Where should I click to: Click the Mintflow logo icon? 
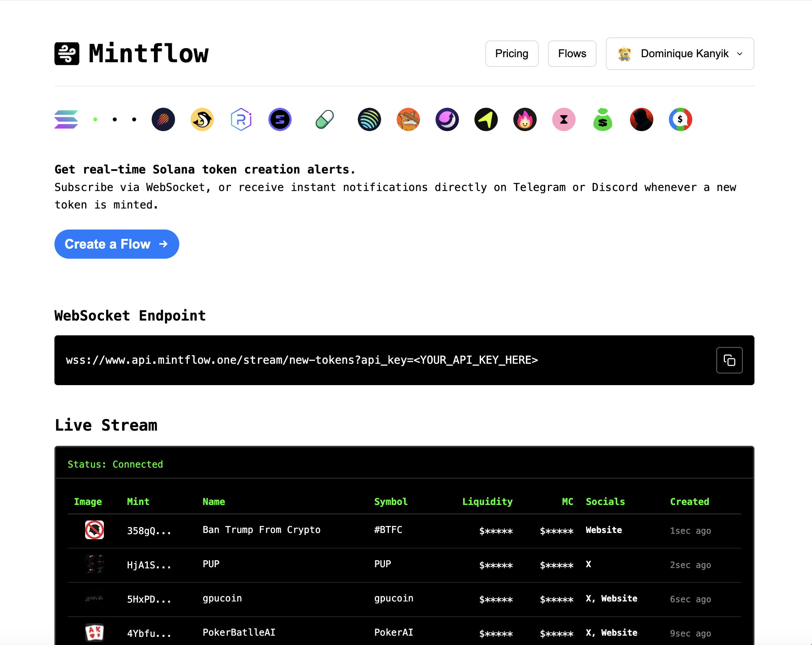click(x=67, y=53)
